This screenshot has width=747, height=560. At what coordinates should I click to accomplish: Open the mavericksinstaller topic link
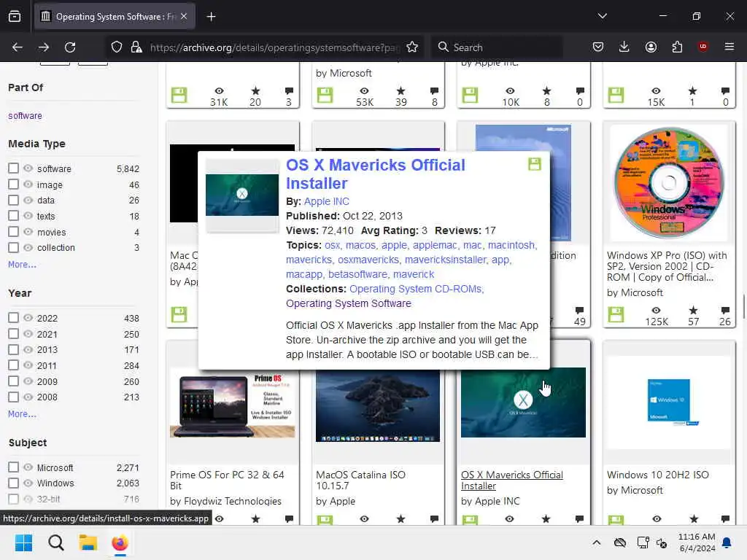pyautogui.click(x=446, y=260)
